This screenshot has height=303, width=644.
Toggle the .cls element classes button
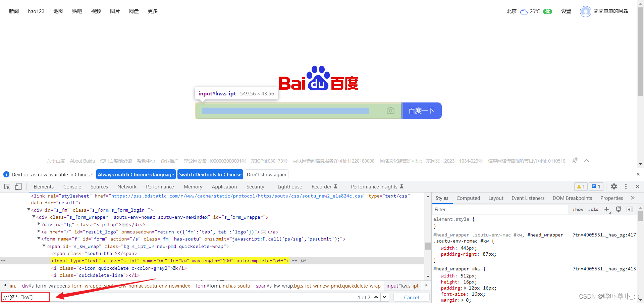click(593, 209)
